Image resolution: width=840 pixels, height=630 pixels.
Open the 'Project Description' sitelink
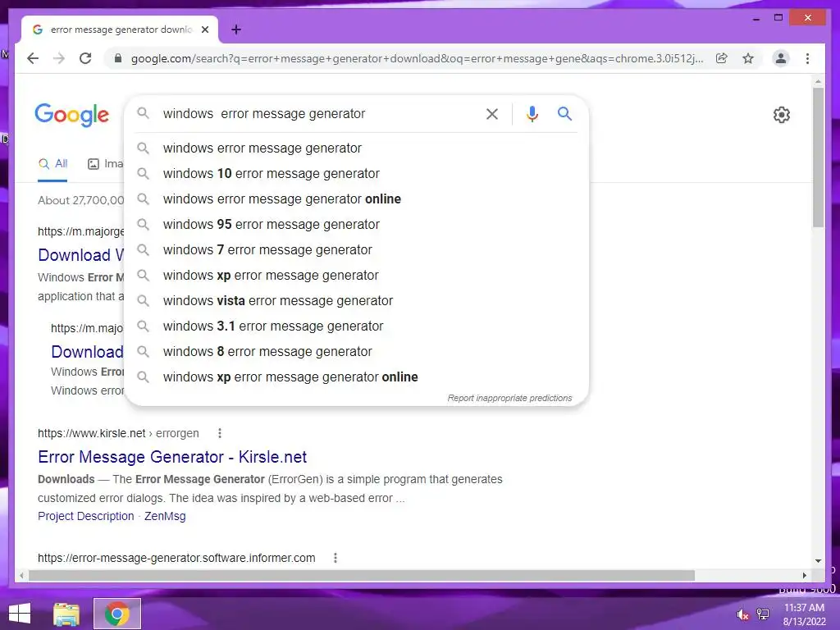pos(85,516)
